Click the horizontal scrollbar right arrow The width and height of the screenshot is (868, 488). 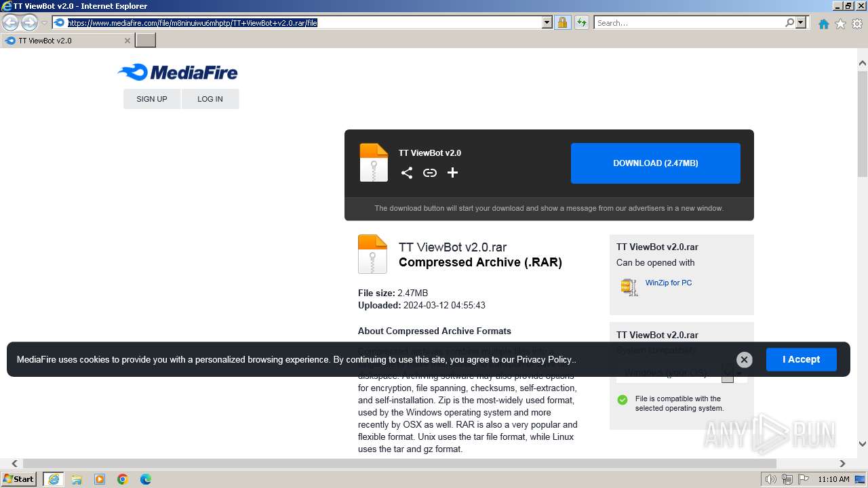point(842,464)
